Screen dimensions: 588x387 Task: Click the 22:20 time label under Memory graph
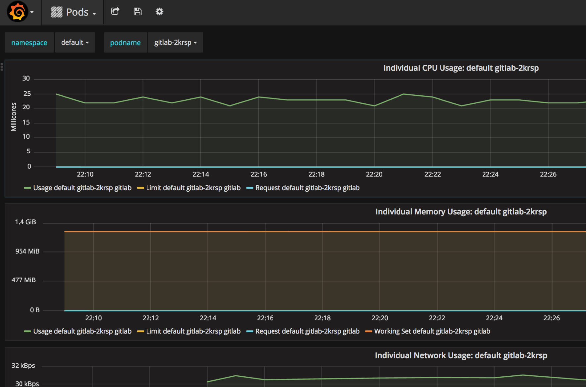click(x=380, y=318)
